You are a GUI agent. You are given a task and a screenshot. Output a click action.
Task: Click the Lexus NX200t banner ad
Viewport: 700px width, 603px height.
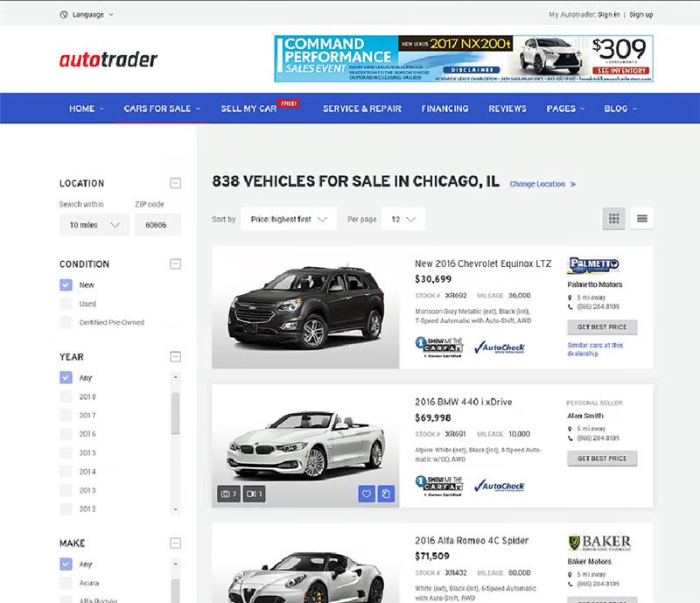point(464,59)
